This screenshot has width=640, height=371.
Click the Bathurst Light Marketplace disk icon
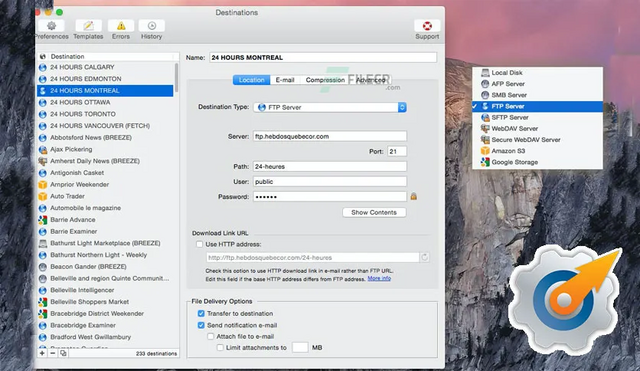42,244
